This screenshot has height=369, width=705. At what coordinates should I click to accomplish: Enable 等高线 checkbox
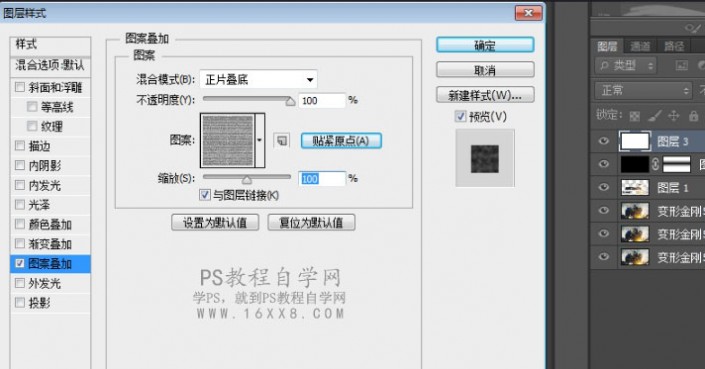(32, 107)
